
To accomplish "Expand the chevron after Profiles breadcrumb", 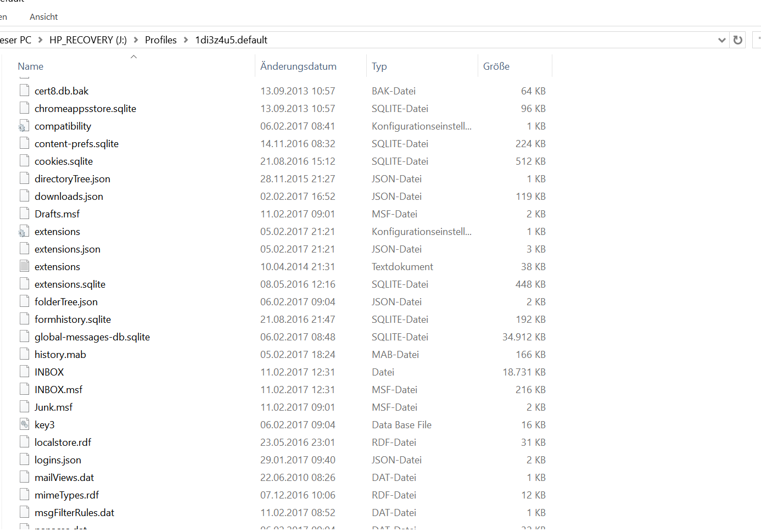I will [x=186, y=40].
